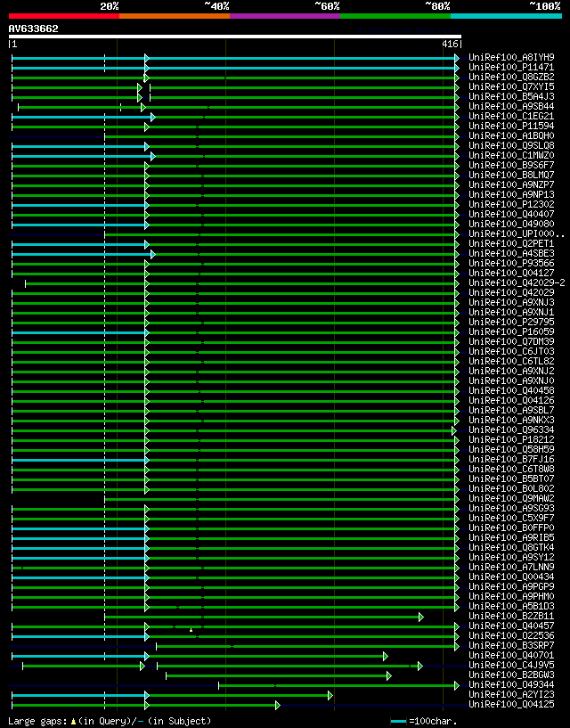This screenshot has width=570, height=728.
Task: Click the green ~80% legend segment
Action: (395, 16)
